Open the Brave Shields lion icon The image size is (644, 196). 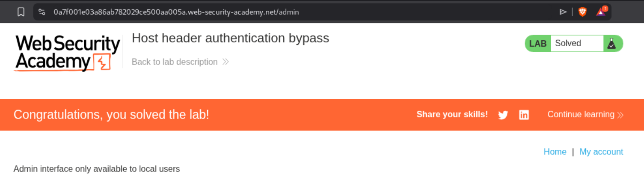click(582, 12)
